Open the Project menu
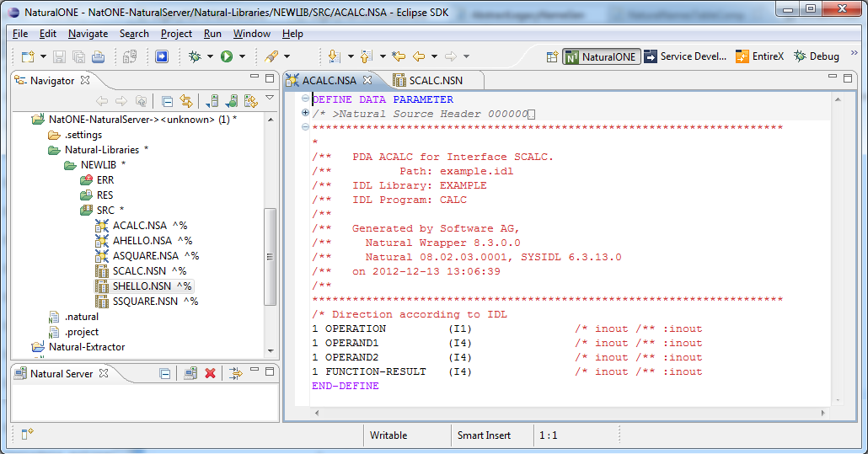Image resolution: width=868 pixels, height=454 pixels. 176,34
